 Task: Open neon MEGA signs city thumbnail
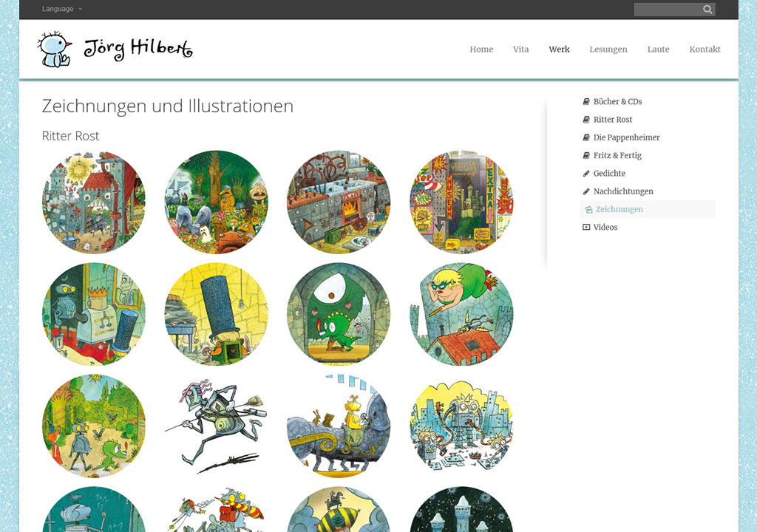coord(461,202)
